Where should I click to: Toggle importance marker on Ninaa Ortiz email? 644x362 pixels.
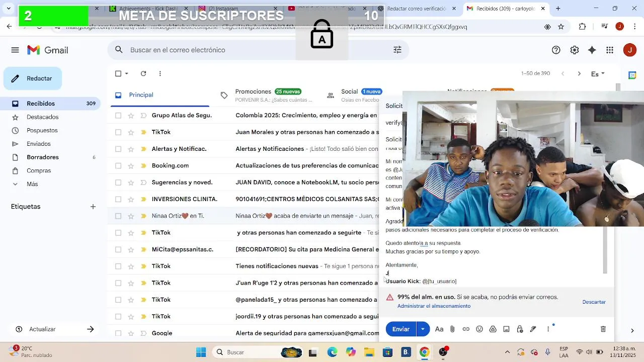click(143, 216)
